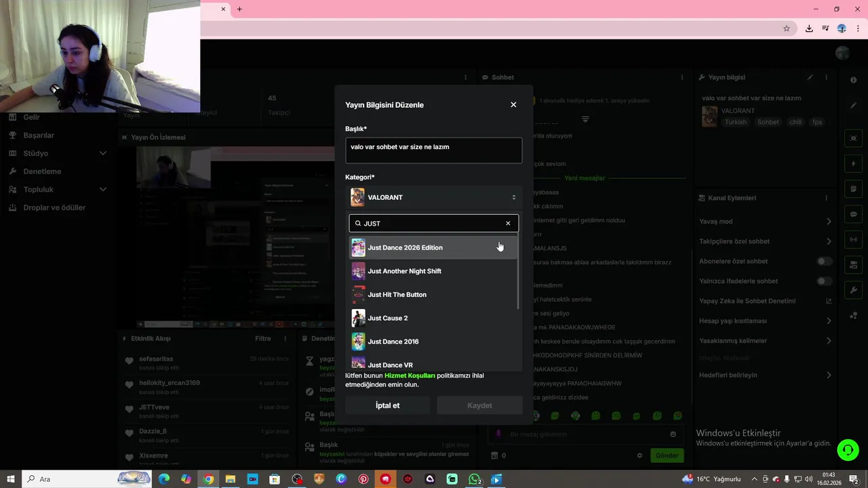The height and width of the screenshot is (488, 868).
Task: Clear the JUST category search text
Action: pos(508,223)
